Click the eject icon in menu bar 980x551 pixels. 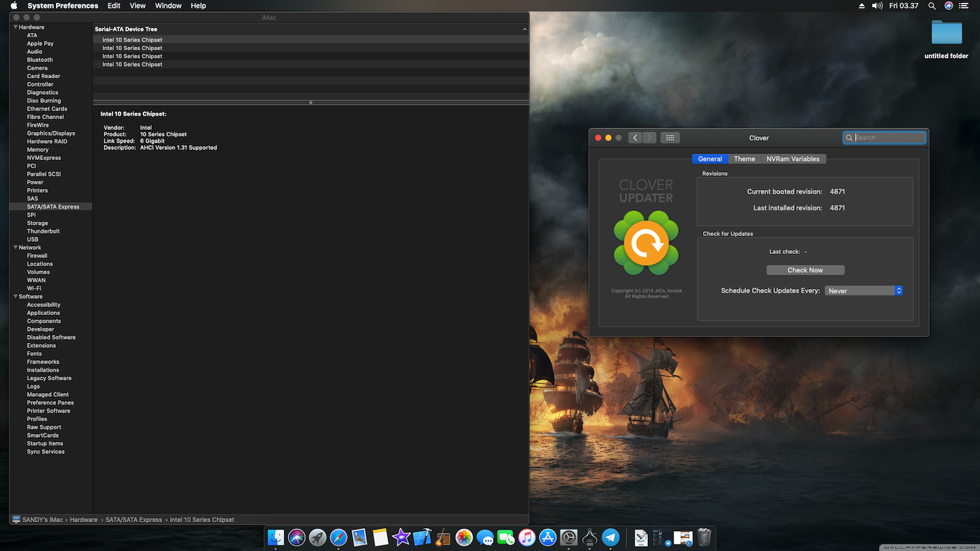pyautogui.click(x=862, y=6)
